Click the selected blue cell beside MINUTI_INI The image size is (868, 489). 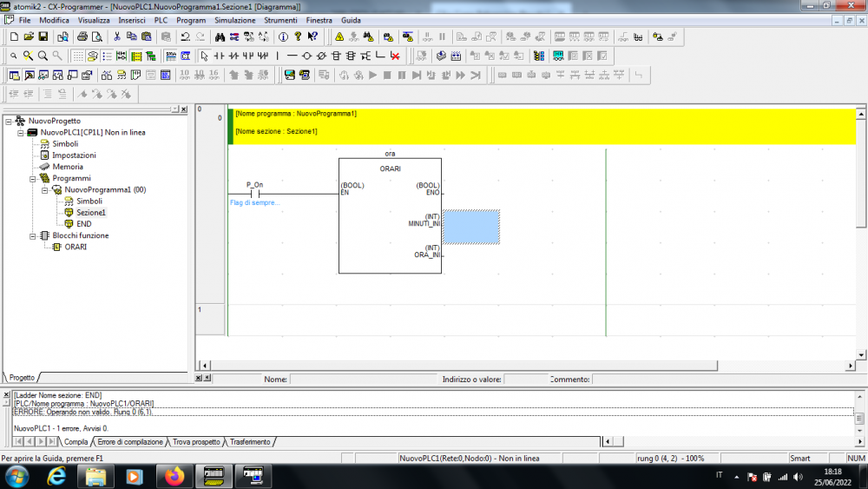tap(471, 227)
